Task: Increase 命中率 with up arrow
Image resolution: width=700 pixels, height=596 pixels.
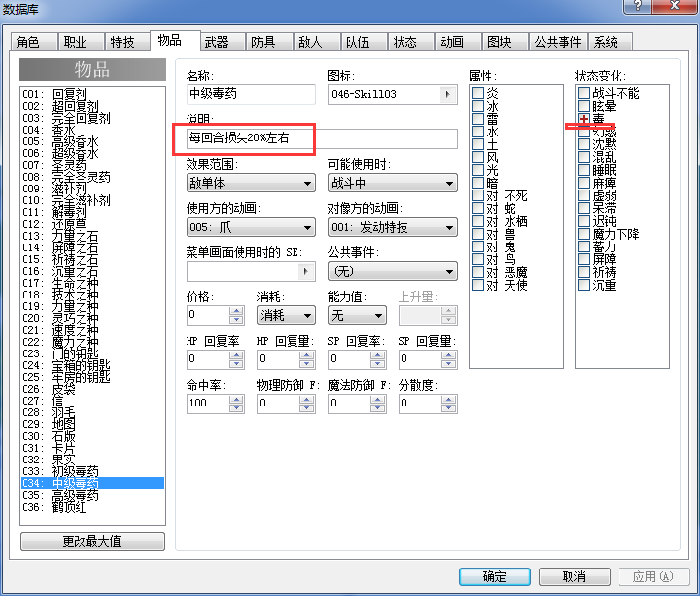Action: 237,400
